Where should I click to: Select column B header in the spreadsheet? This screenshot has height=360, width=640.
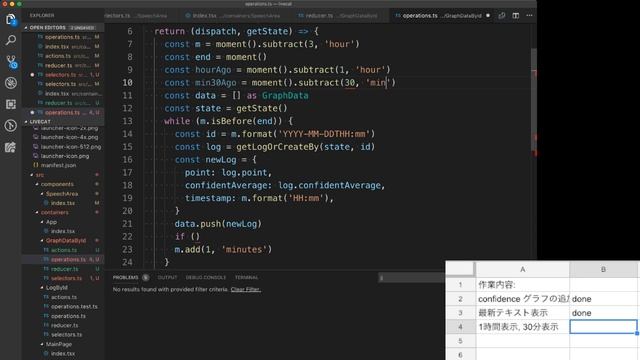click(x=603, y=270)
